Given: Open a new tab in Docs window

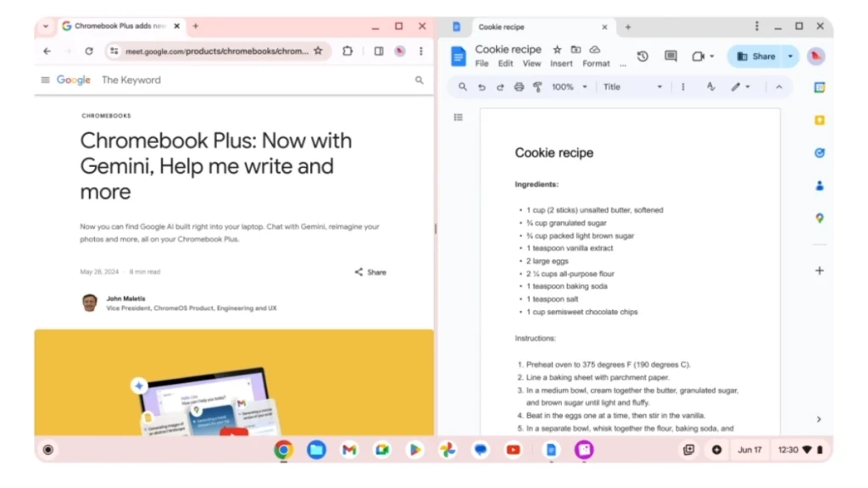Looking at the screenshot, I should pos(628,27).
